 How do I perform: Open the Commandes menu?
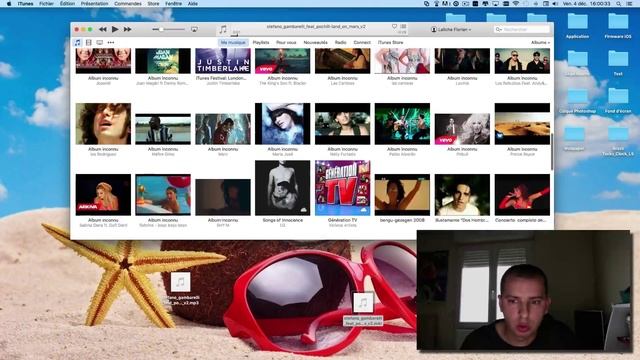tap(128, 3)
